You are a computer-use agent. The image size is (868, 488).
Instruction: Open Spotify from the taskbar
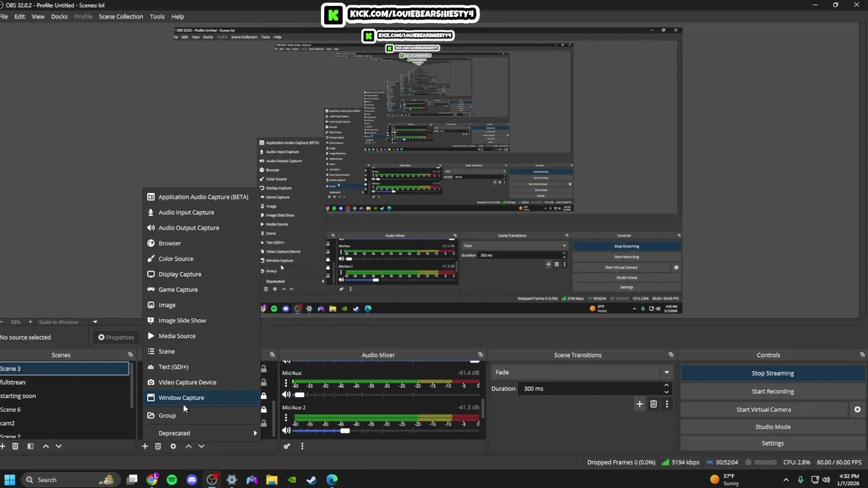172,480
